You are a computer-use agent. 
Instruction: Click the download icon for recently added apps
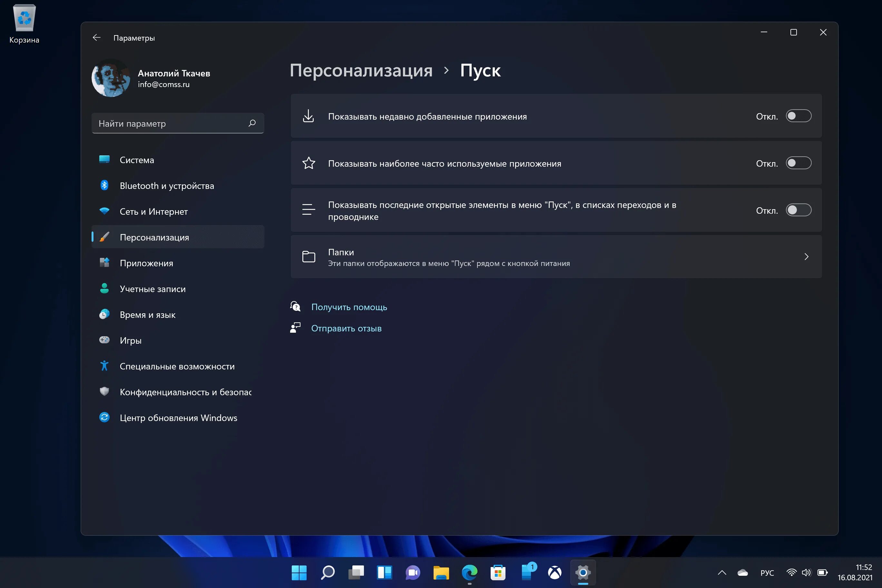coord(308,116)
